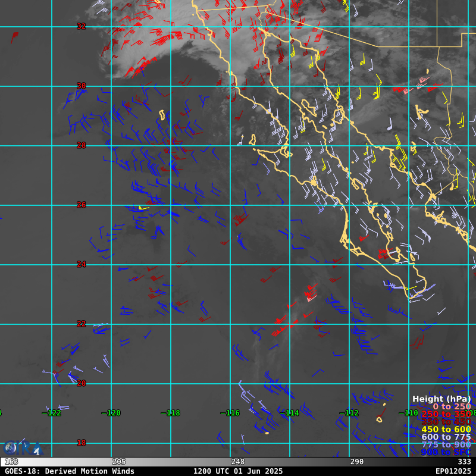This screenshot has width=476, height=476.
Task: Click the 'Height (hPa)' legend title
Action: [x=441, y=399]
